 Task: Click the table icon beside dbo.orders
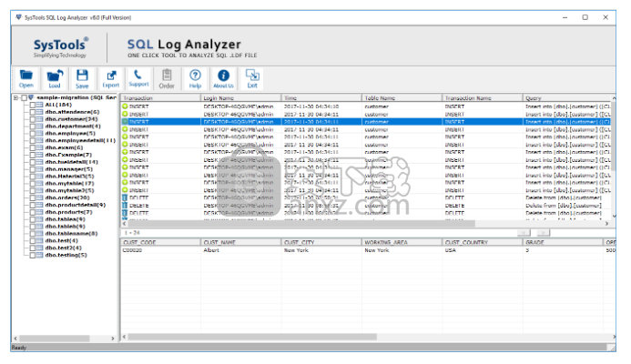point(39,197)
